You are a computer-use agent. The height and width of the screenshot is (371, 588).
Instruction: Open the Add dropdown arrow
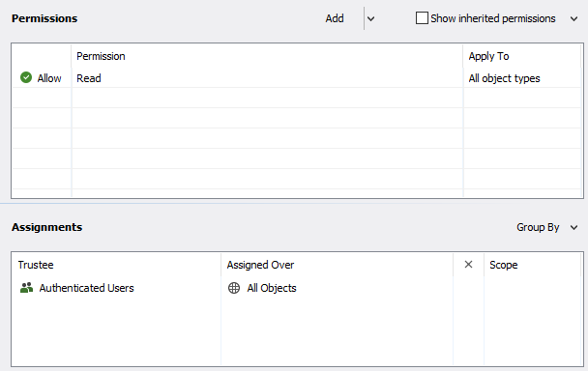point(370,18)
